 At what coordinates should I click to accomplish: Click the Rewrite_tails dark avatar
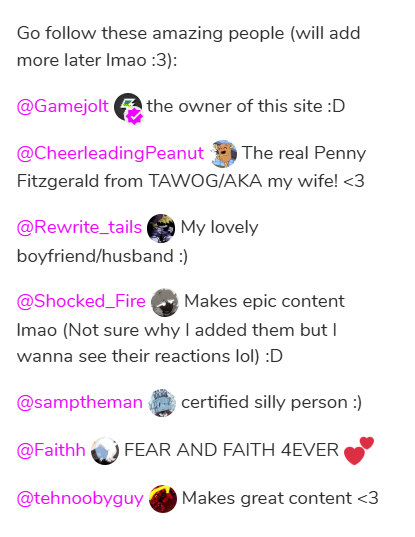pos(161,228)
